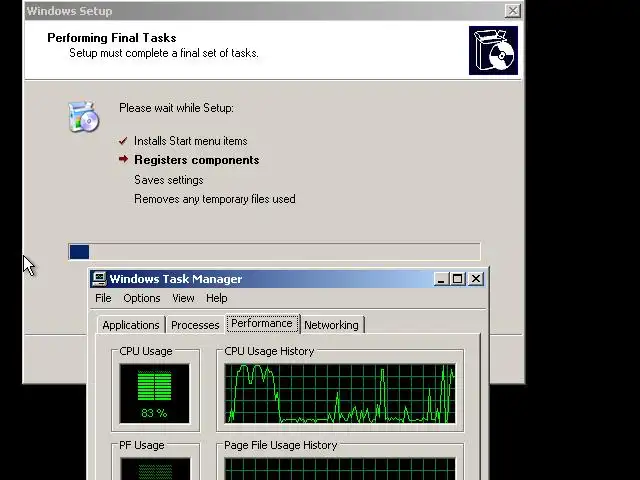Viewport: 640px width, 480px height.
Task: Select the Performance tab
Action: (x=262, y=323)
